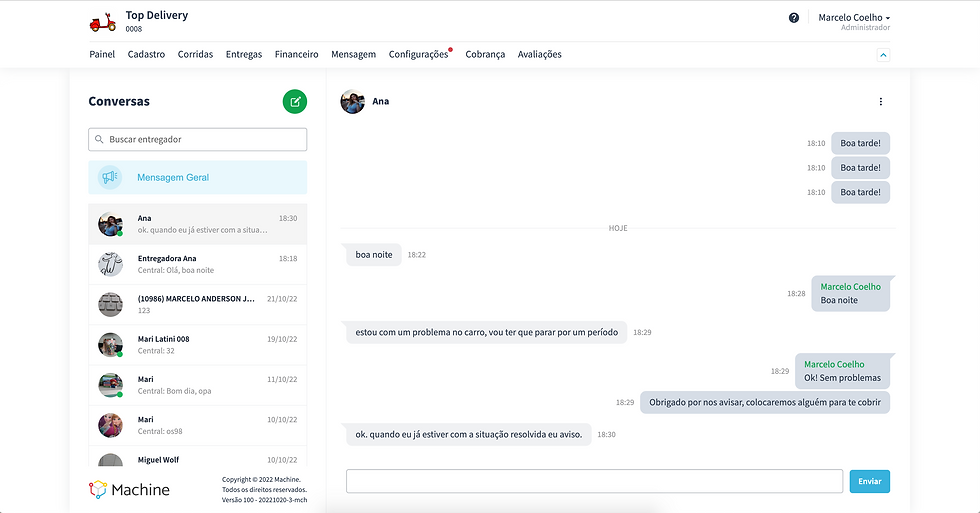Click the 'Ok! Sem problemas' message
The width and height of the screenshot is (980, 513).
(842, 371)
